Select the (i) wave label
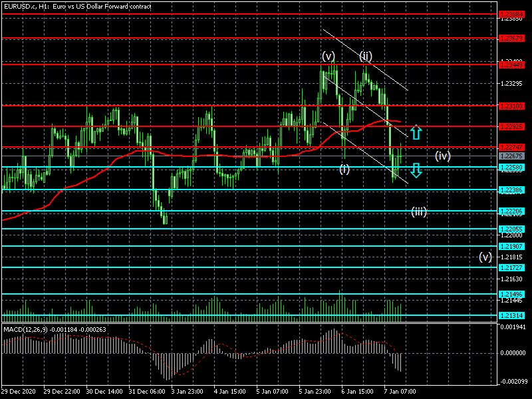The height and width of the screenshot is (399, 532). 344,169
